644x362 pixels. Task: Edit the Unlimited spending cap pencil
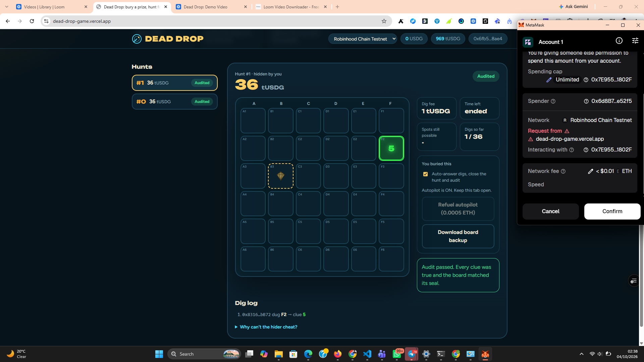549,80
